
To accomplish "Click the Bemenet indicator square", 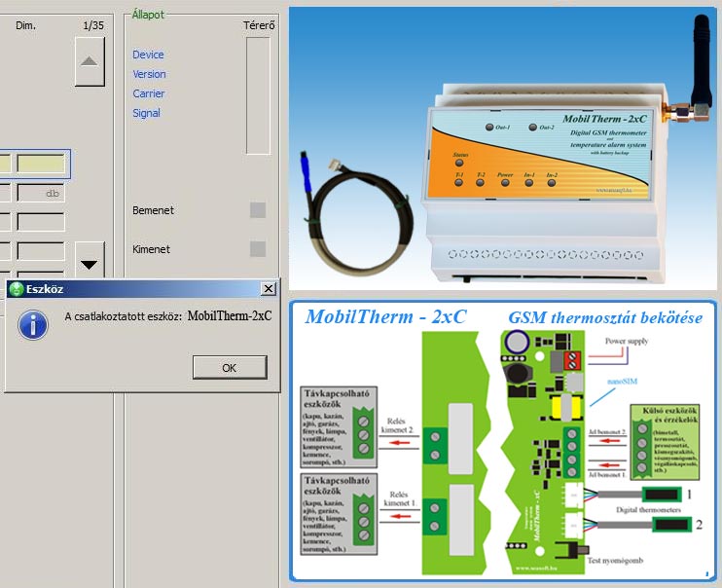I will (258, 209).
